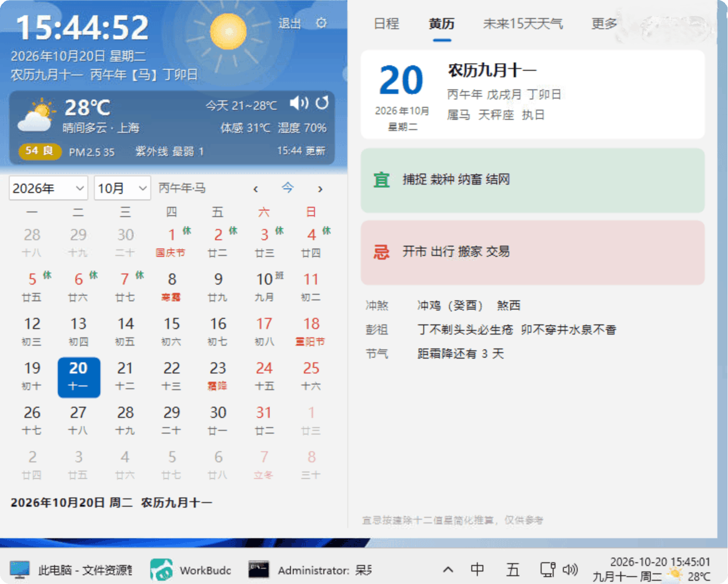Image resolution: width=728 pixels, height=584 pixels.
Task: Click the 宜 auspicious activities panel
Action: [533, 180]
